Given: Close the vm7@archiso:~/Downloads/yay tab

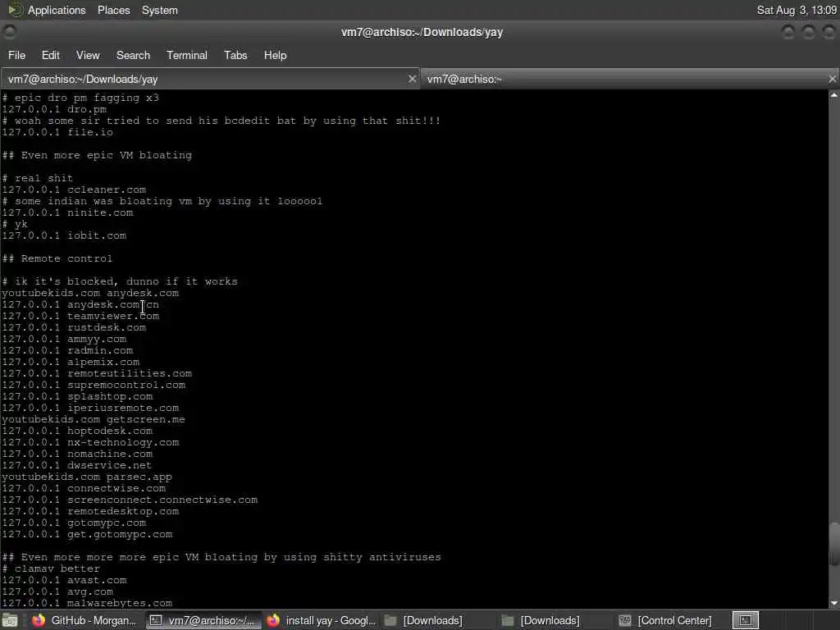Looking at the screenshot, I should click(412, 79).
